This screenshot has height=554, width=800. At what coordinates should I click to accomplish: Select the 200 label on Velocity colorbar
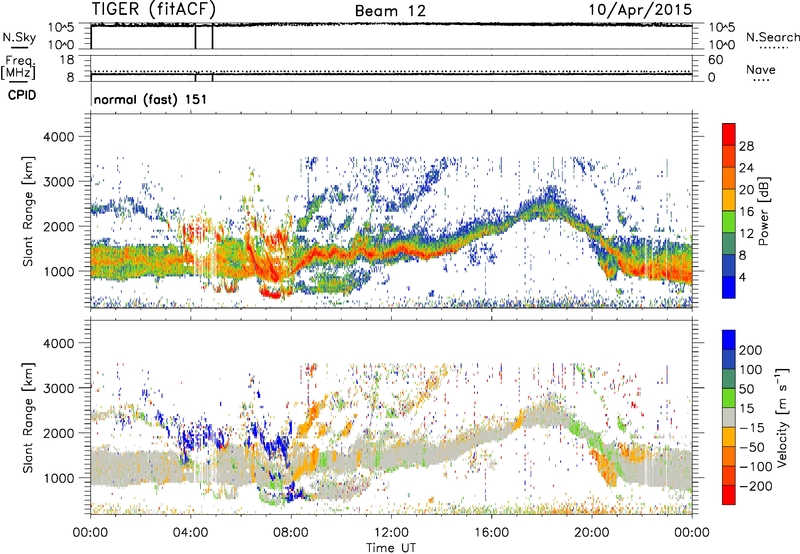pos(751,350)
